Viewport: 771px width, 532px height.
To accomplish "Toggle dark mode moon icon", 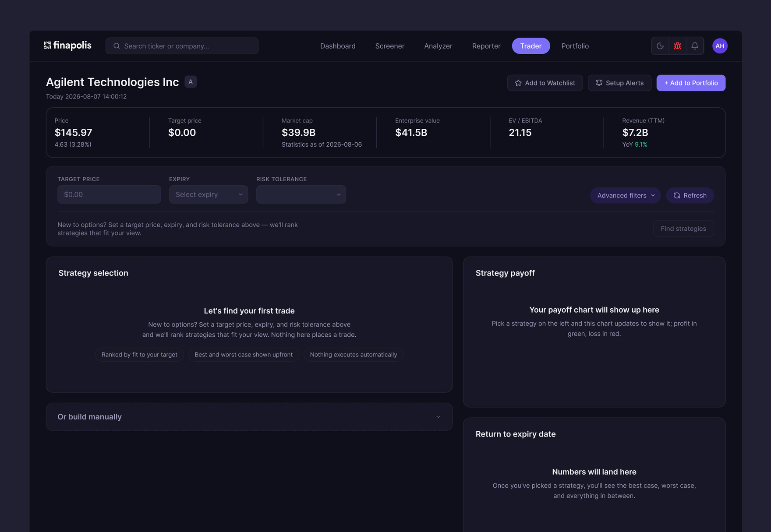I will [660, 46].
